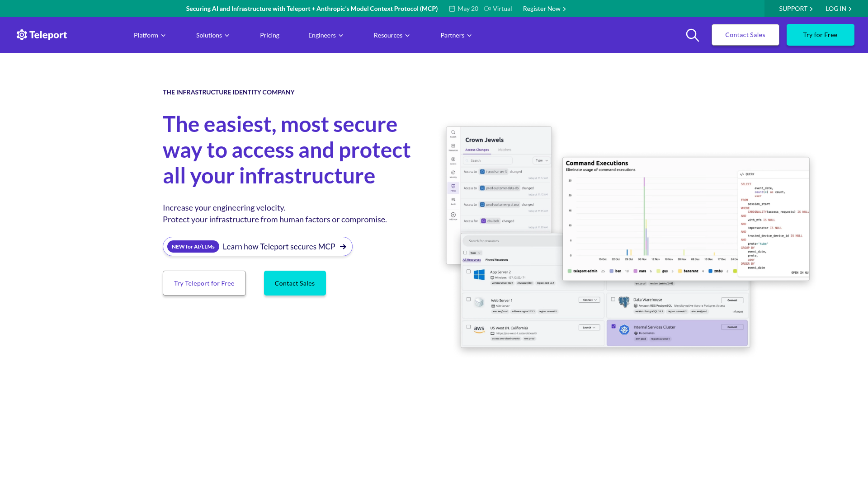
Task: Click Policy shield icon in sidebar
Action: coord(453,186)
